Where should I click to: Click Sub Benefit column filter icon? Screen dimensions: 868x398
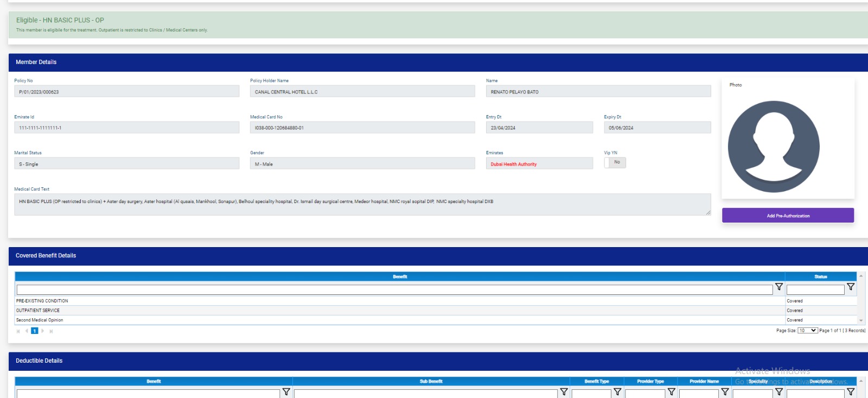[564, 391]
